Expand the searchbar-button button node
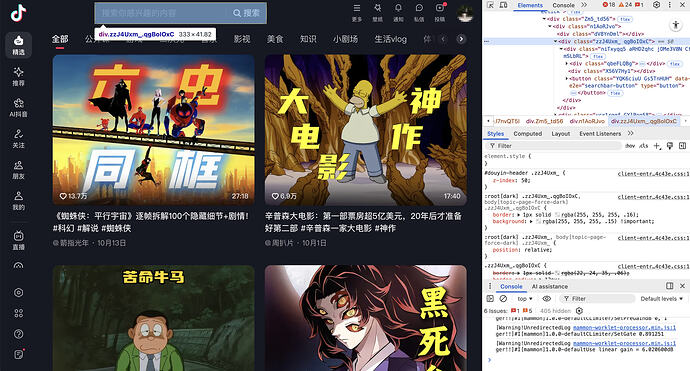Viewport: 690px width, 371px height. [567, 78]
